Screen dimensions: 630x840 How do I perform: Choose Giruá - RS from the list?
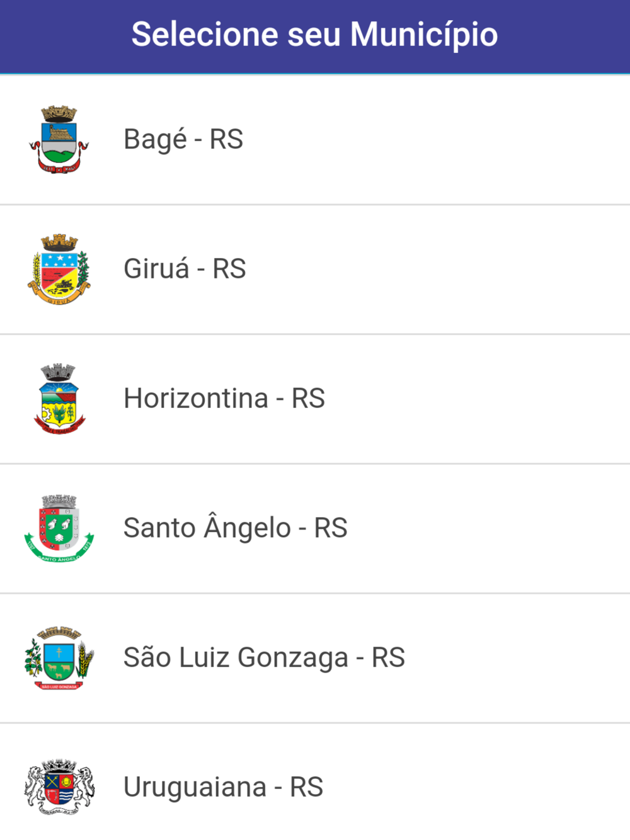tap(185, 269)
